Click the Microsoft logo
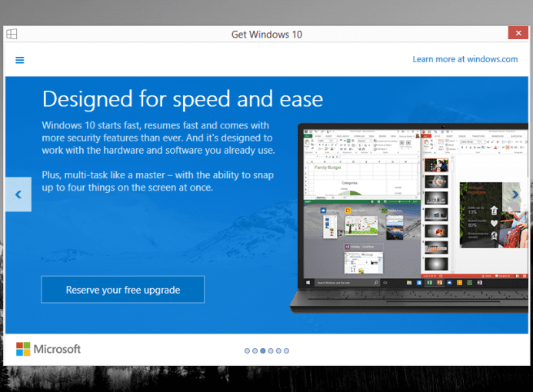The image size is (533, 392). [48, 349]
